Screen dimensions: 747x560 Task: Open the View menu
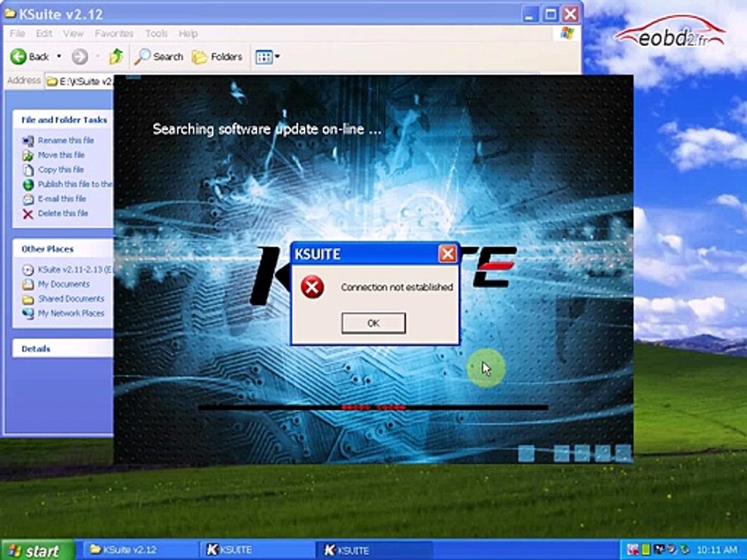(73, 33)
